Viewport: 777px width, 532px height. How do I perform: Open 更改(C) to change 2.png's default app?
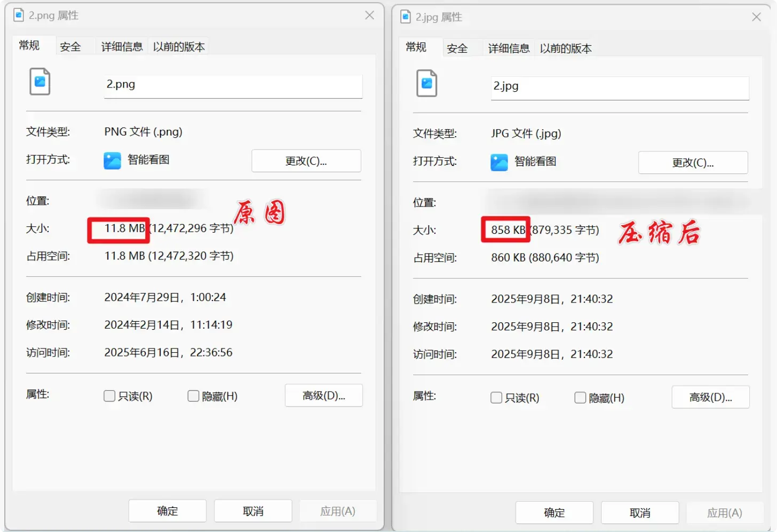306,161
